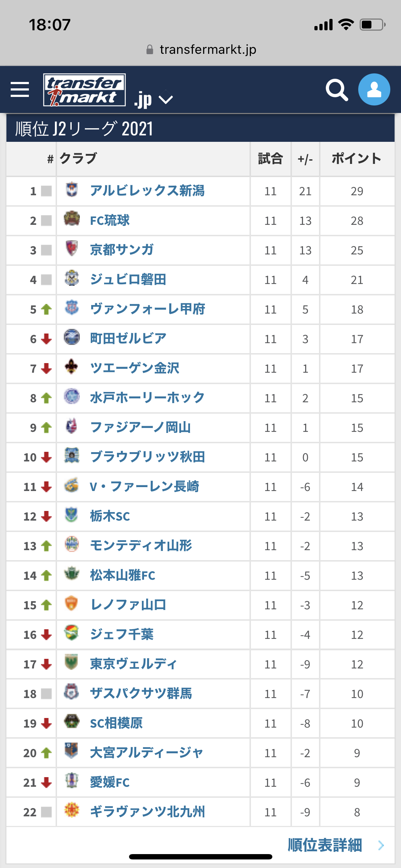Click the Transfermarkt logo
The image size is (401, 868).
coord(84,90)
